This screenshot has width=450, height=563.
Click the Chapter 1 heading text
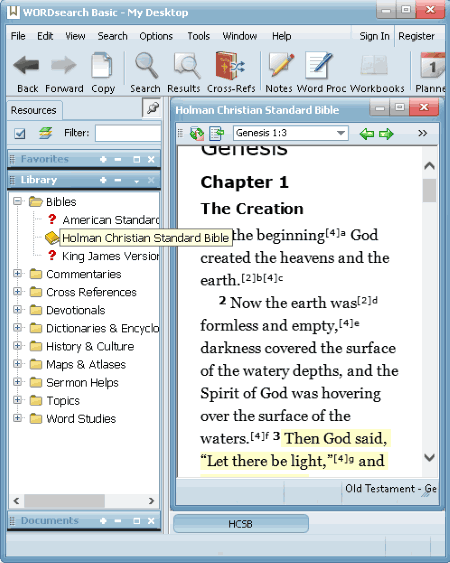pyautogui.click(x=245, y=182)
